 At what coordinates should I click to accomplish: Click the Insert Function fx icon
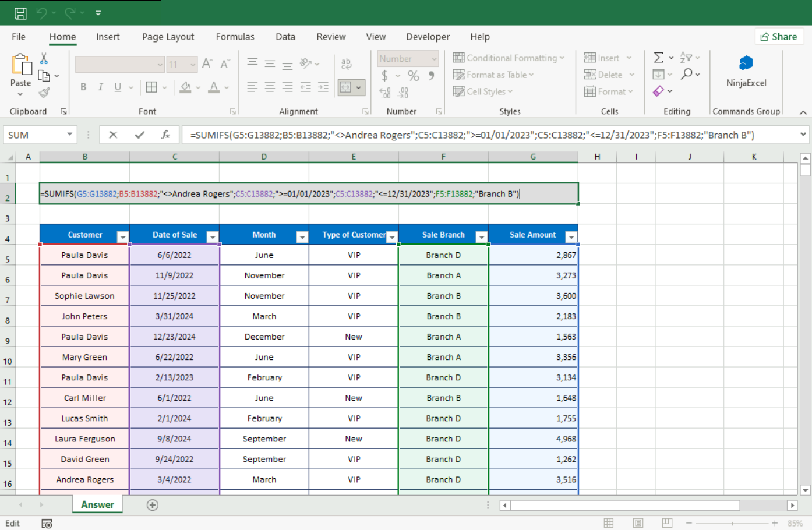165,135
